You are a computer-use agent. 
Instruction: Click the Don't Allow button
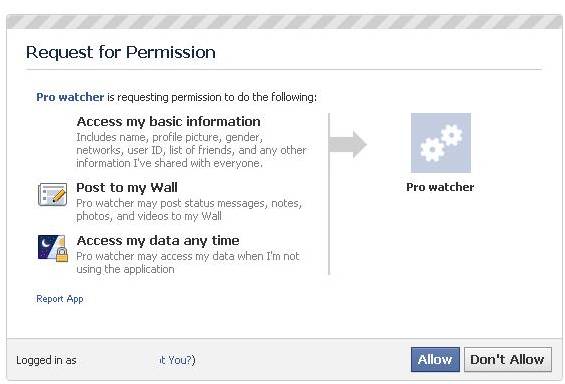coord(507,359)
